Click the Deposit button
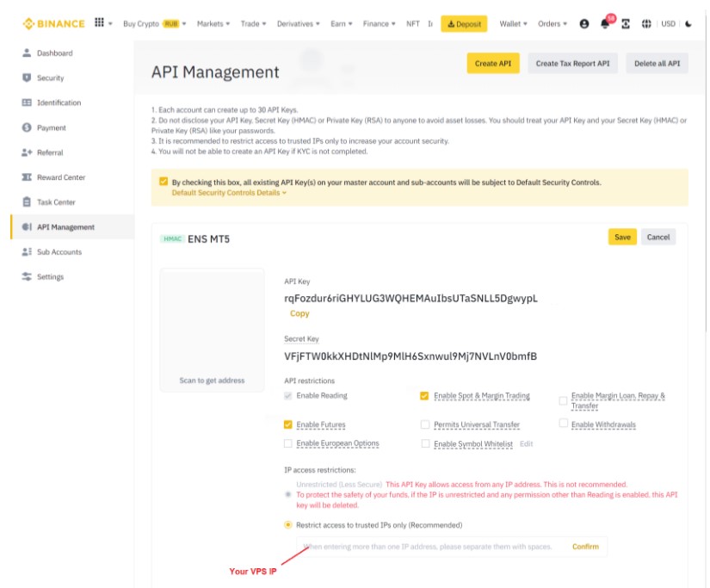Screen dimensions: 710x588 464,24
